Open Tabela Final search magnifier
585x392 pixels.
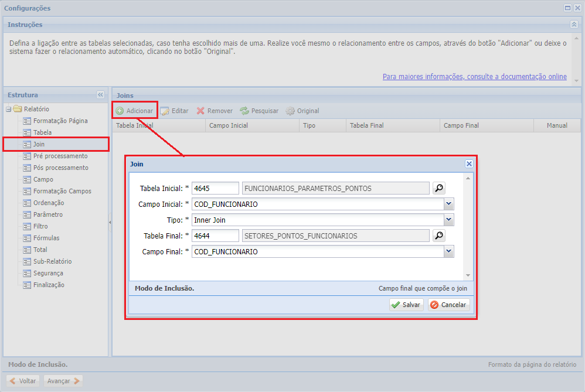438,236
